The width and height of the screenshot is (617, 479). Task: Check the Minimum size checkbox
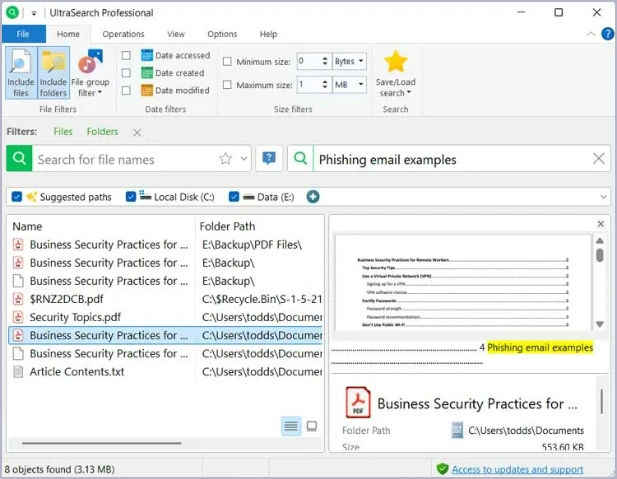[x=227, y=61]
